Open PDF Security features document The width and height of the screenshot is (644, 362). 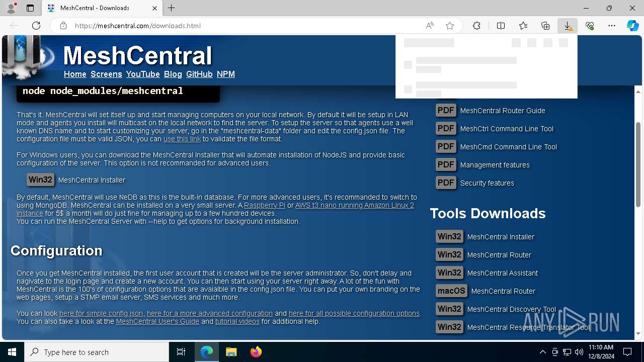pos(446,183)
